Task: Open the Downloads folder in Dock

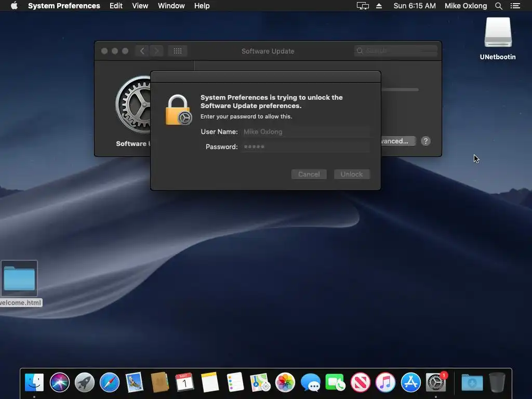Action: (x=472, y=382)
